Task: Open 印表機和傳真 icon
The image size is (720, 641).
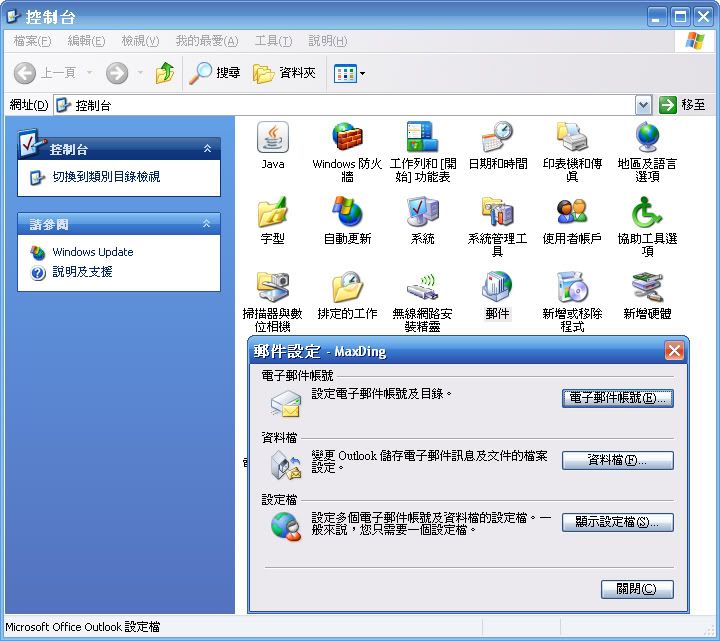Action: 572,138
